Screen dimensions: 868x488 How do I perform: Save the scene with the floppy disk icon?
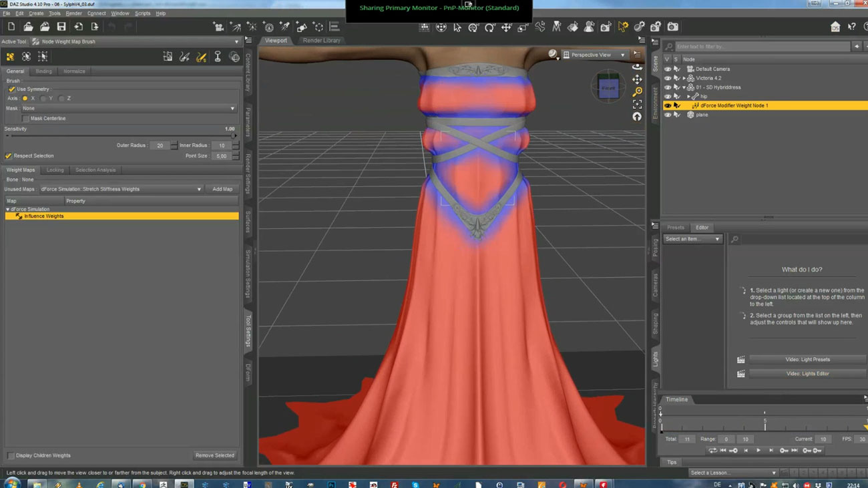[61, 27]
